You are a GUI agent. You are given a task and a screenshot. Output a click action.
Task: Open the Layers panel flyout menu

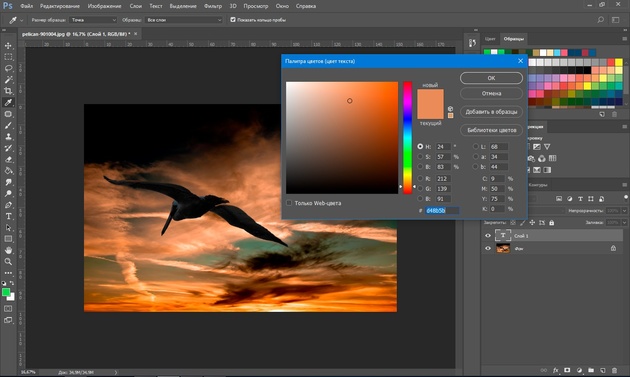click(x=624, y=184)
